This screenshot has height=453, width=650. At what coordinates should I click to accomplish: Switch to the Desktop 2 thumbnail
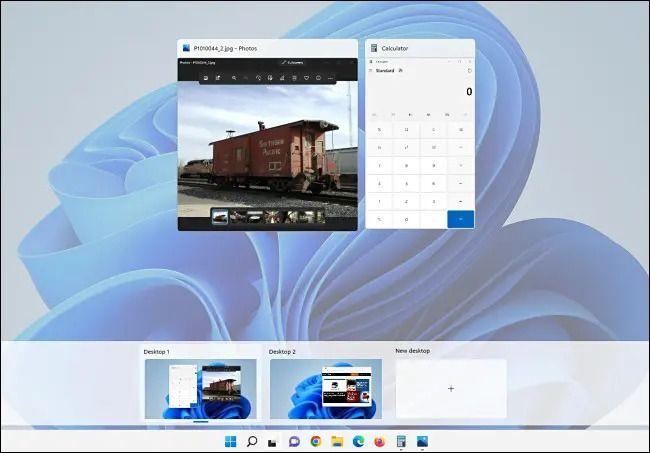tap(326, 389)
